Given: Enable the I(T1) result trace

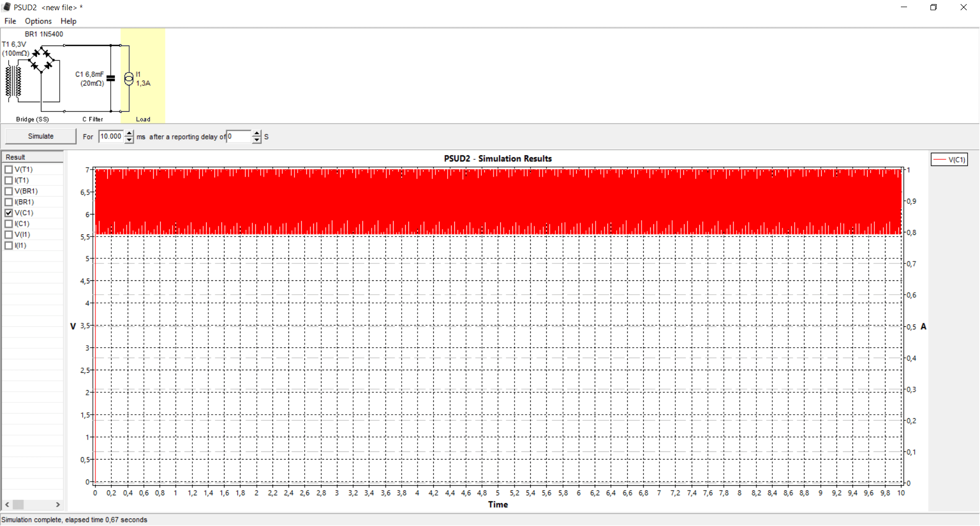Looking at the screenshot, I should click(9, 180).
